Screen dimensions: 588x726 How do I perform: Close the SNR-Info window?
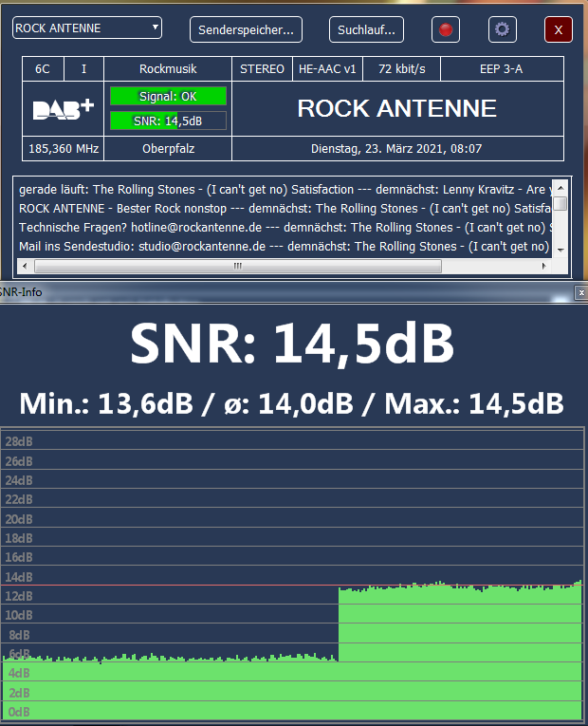point(580,293)
